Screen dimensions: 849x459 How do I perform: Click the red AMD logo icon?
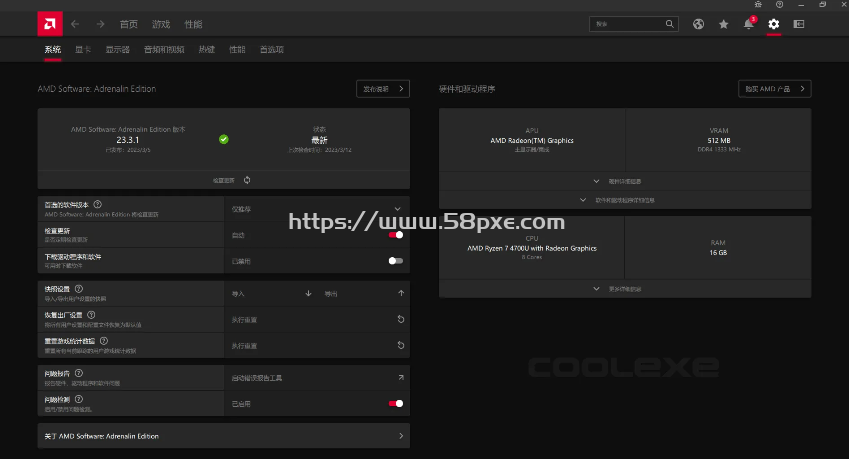click(x=50, y=24)
